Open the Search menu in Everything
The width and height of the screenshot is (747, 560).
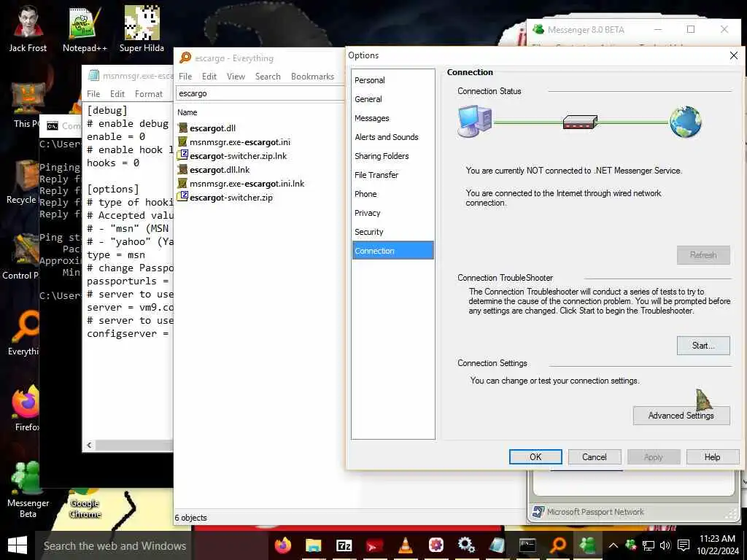268,77
